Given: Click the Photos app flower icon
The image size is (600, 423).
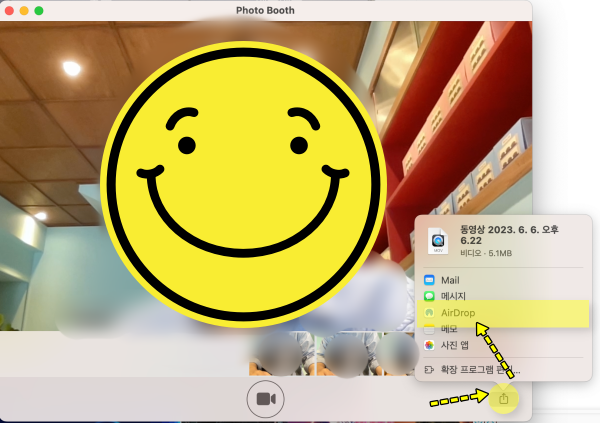Looking at the screenshot, I should [429, 345].
